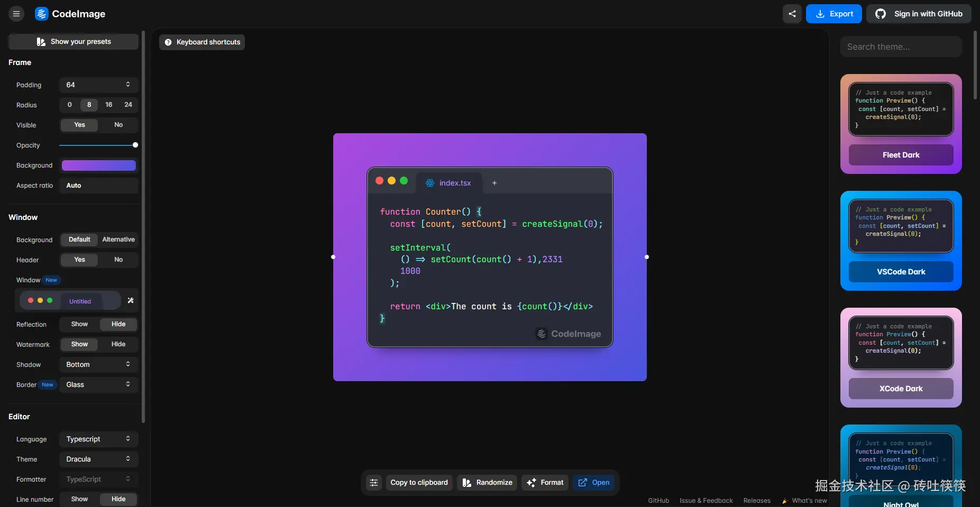Sign in with GitHub
980x507 pixels.
point(919,14)
